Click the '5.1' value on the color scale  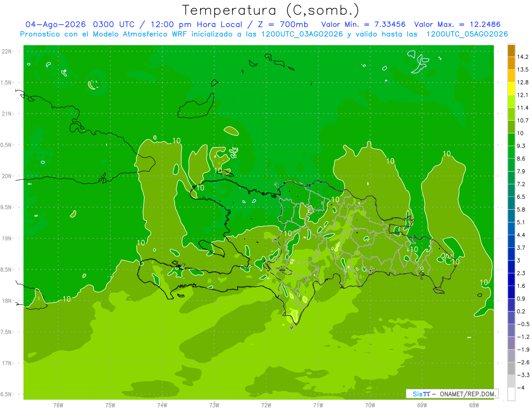click(521, 222)
